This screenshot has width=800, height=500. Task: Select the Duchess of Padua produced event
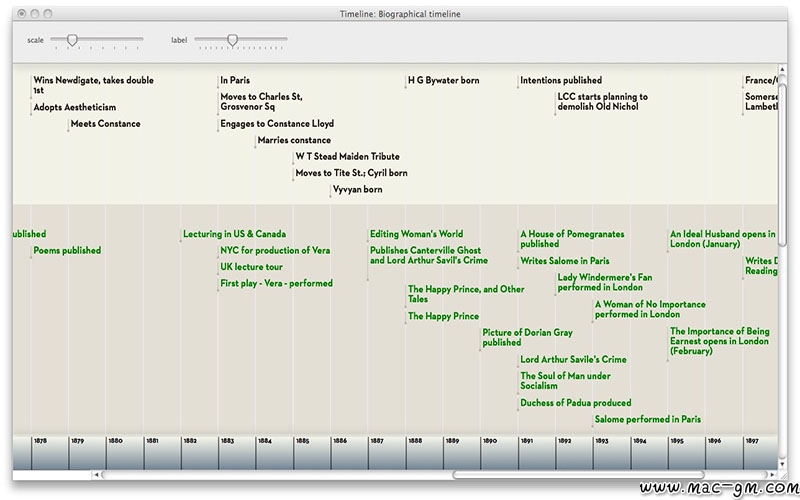575,403
